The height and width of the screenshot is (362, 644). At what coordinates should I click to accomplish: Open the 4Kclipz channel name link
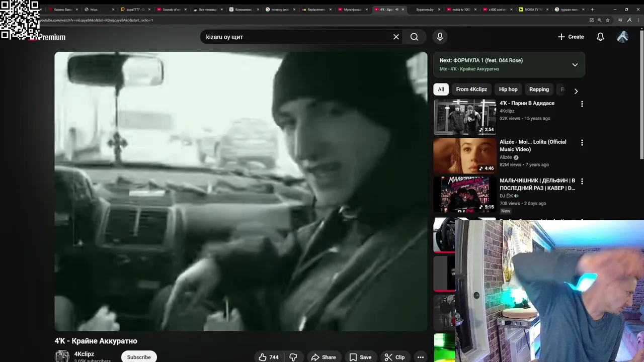tap(84, 354)
